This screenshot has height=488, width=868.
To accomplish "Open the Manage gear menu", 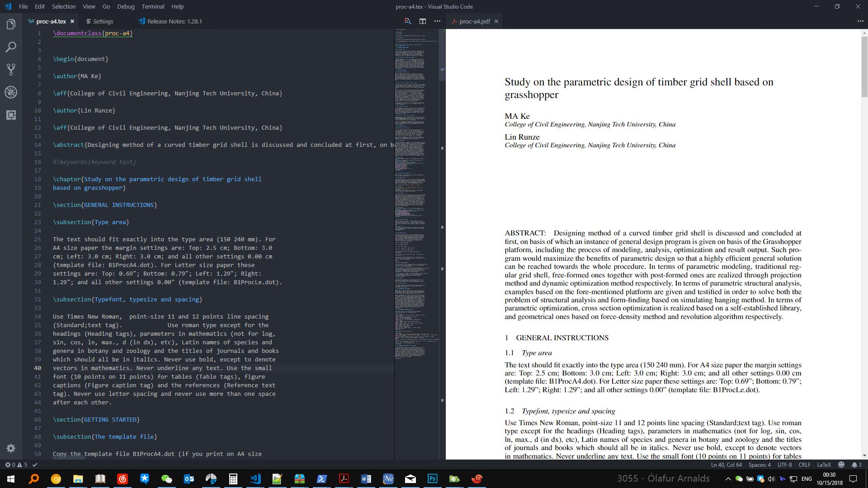I will point(11,448).
